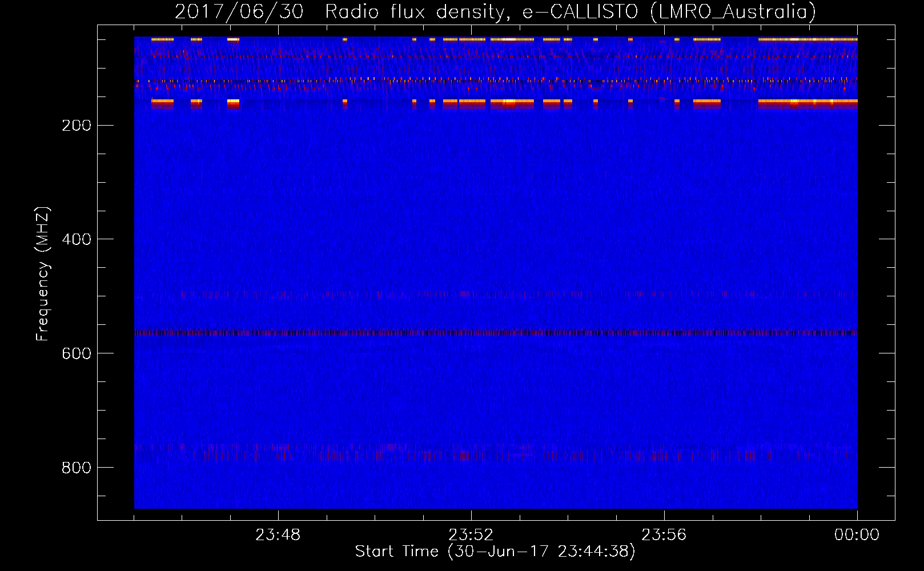
Task: Click the Frequency (MHZ) axis label
Action: [43, 274]
